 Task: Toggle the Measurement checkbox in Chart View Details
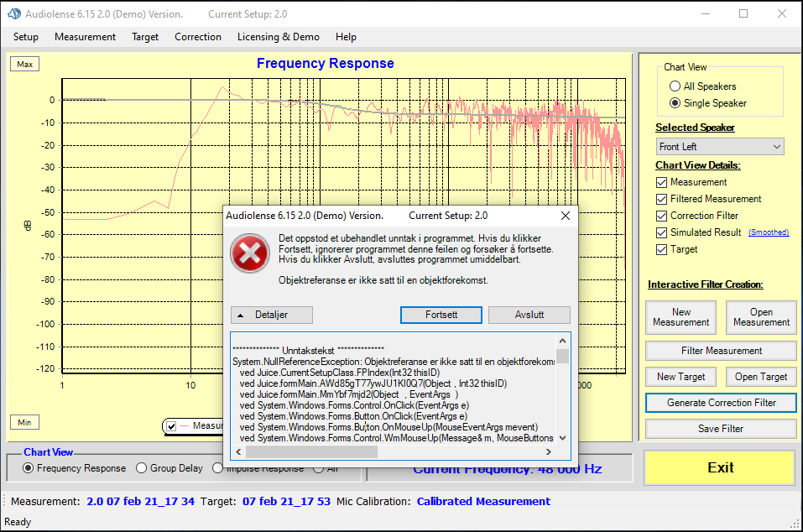[x=662, y=182]
